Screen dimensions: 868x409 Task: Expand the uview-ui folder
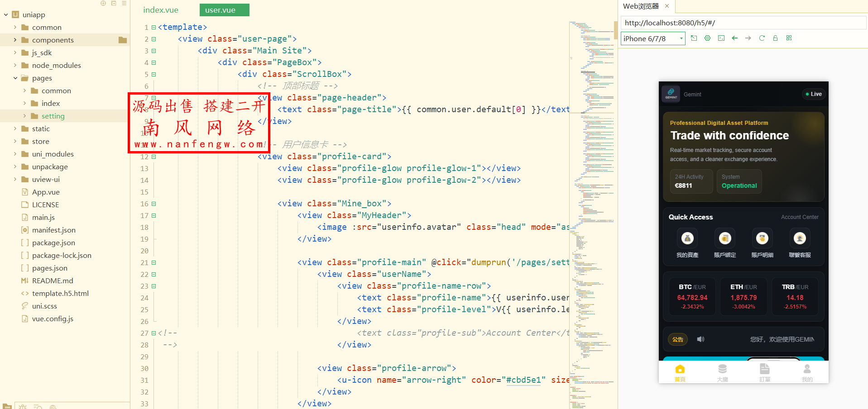(15, 179)
